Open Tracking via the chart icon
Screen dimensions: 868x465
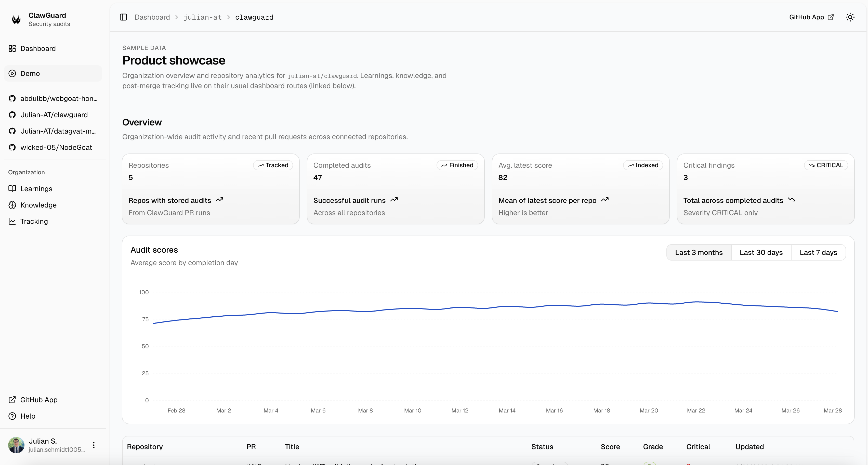click(12, 221)
